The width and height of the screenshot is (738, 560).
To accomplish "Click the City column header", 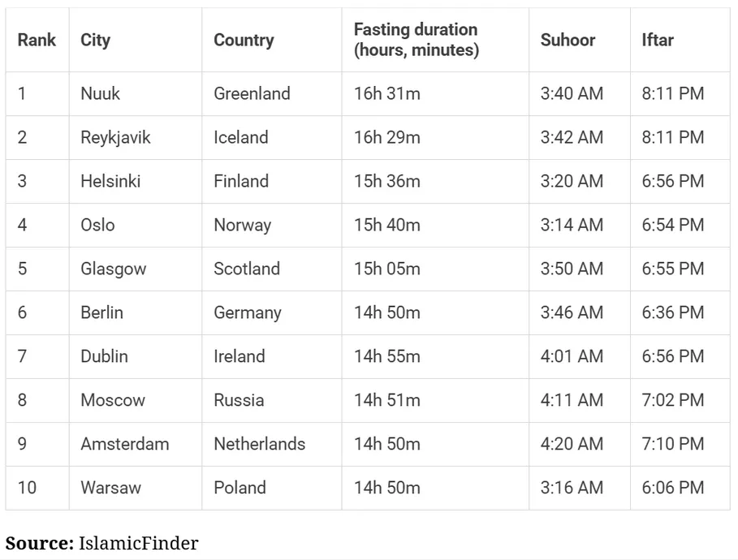I will 95,40.
